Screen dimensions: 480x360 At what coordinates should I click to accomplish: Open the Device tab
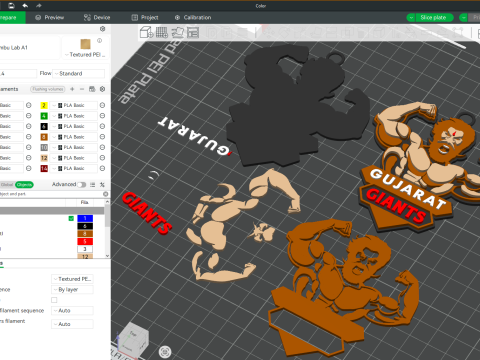coord(97,18)
